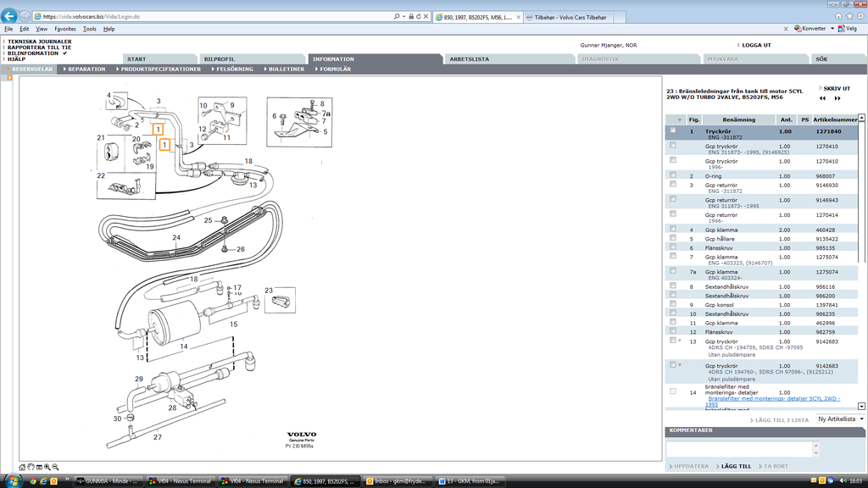
Task: Open the Windows Start menu
Action: 12,481
